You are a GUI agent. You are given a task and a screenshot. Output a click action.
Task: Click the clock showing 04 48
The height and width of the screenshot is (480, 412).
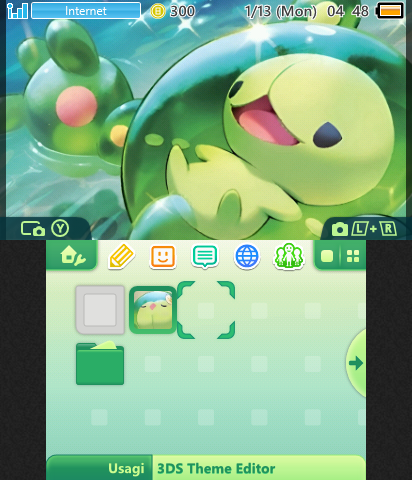click(x=348, y=11)
